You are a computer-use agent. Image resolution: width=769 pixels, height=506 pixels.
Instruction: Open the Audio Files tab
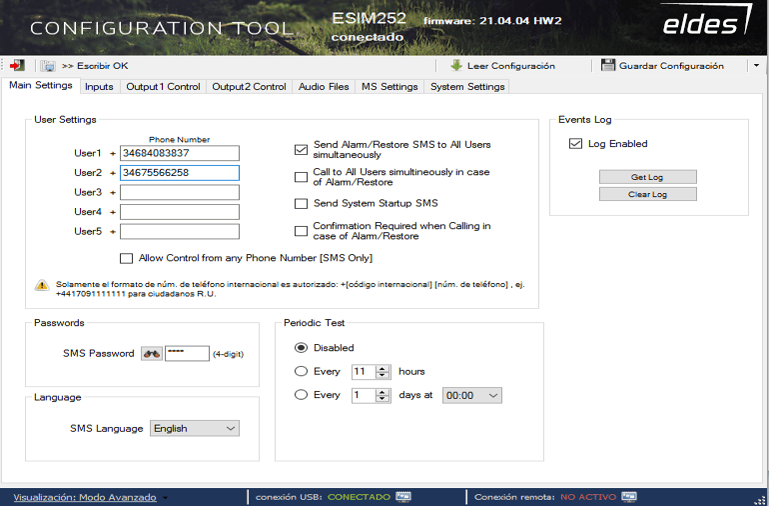click(x=324, y=87)
